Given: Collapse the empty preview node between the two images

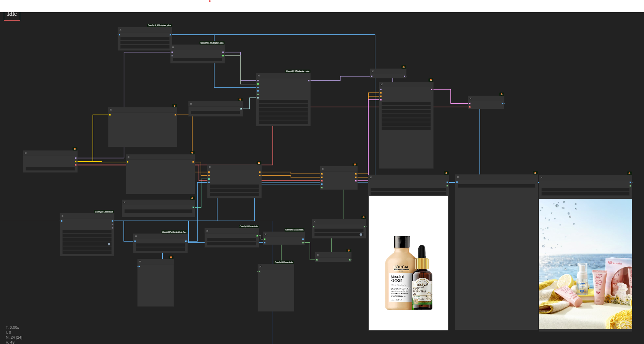Looking at the screenshot, I should pos(458,177).
